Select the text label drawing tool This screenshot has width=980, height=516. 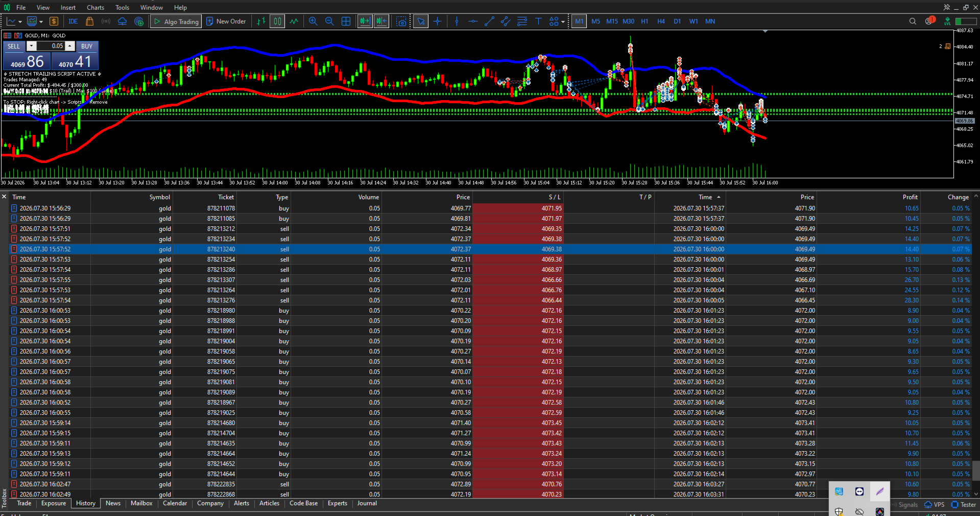tap(538, 21)
